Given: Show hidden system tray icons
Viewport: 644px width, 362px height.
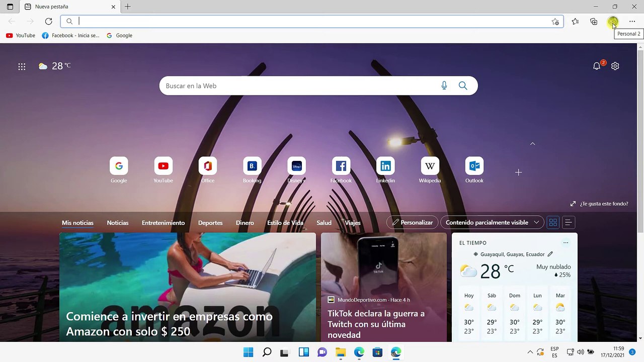Looking at the screenshot, I should click(530, 352).
